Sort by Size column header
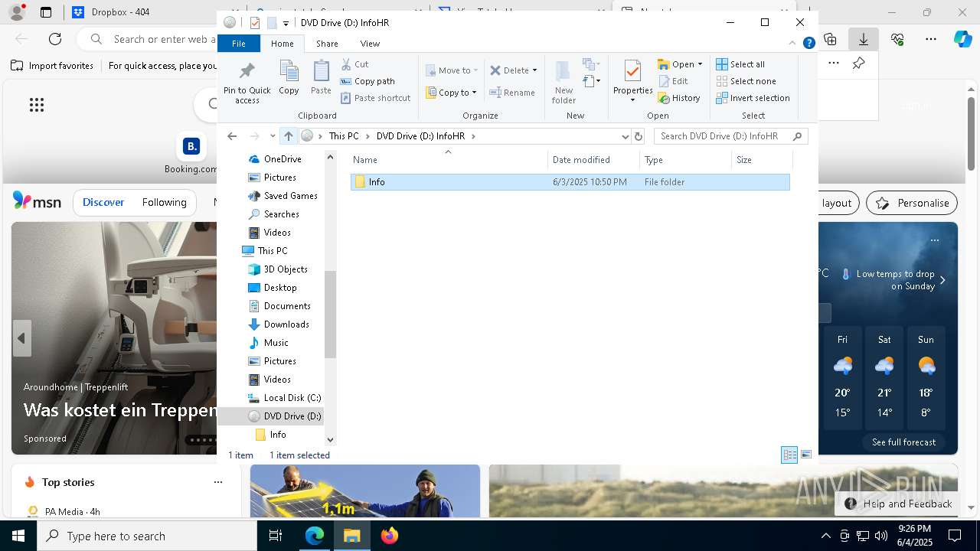Screen dimensions: 980x551 762,160
